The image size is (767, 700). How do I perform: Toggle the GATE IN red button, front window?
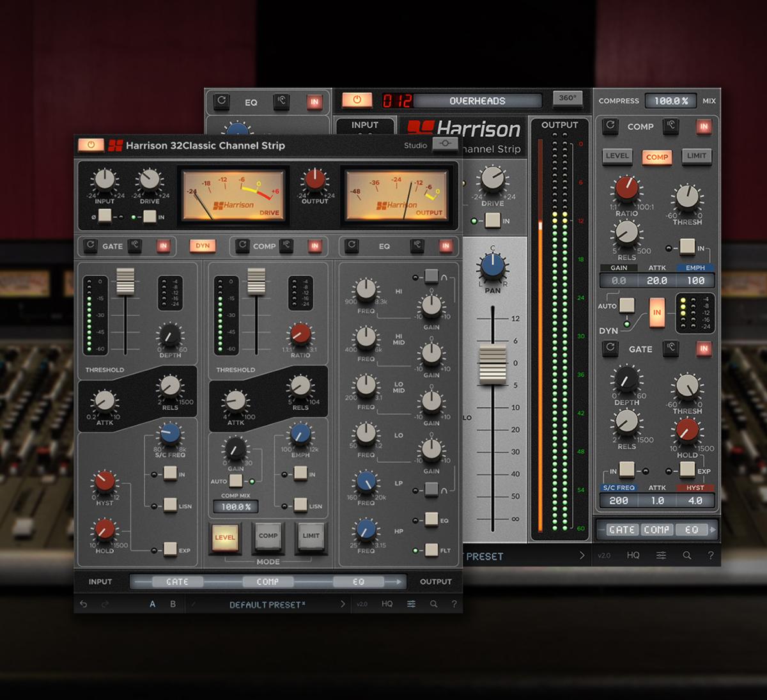[164, 245]
